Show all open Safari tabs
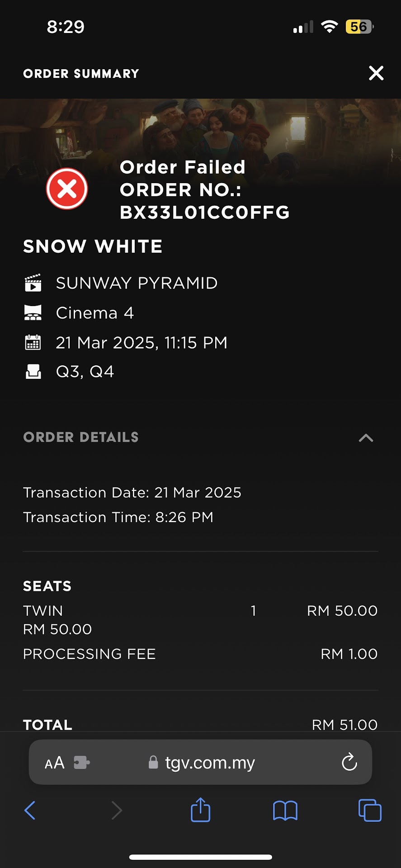 point(369,810)
